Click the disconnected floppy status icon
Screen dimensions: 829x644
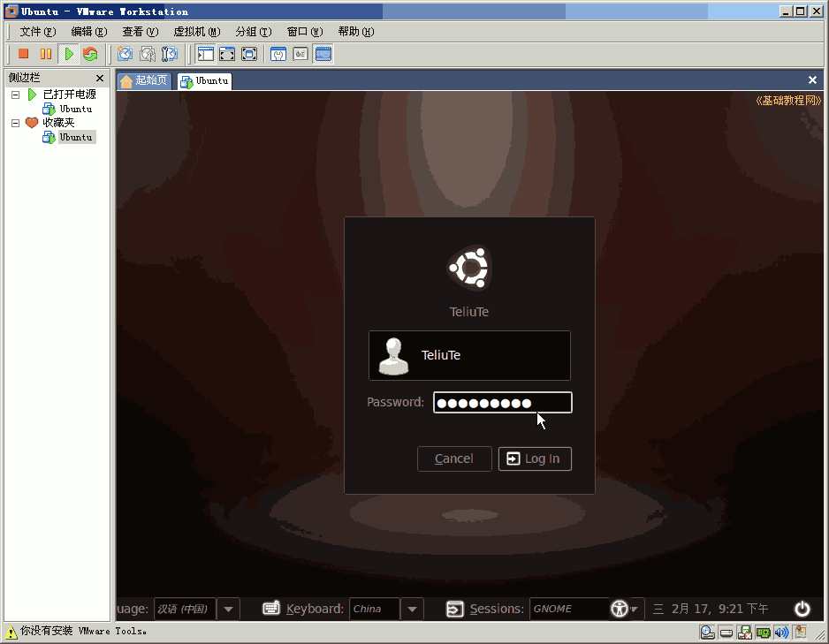[745, 633]
